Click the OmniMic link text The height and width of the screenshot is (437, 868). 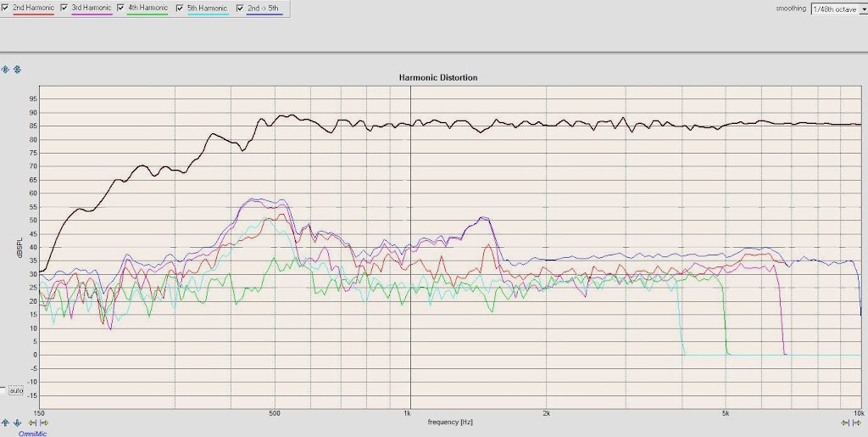[x=32, y=434]
